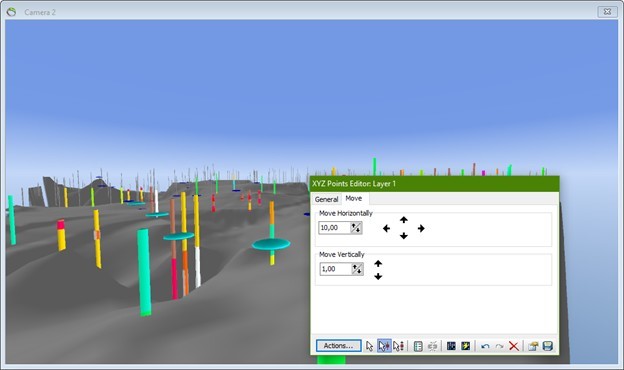
Task: Activate the multiple points selection tool
Action: point(398,346)
